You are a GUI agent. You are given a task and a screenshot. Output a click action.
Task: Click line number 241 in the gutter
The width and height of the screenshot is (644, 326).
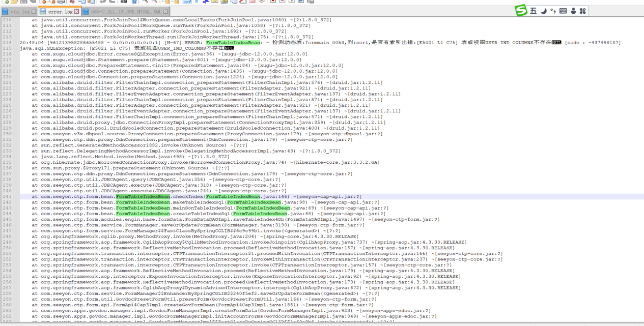pos(7,196)
